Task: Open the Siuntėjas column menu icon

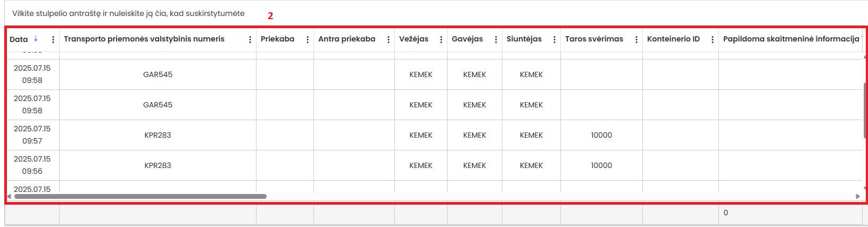Action: point(555,39)
